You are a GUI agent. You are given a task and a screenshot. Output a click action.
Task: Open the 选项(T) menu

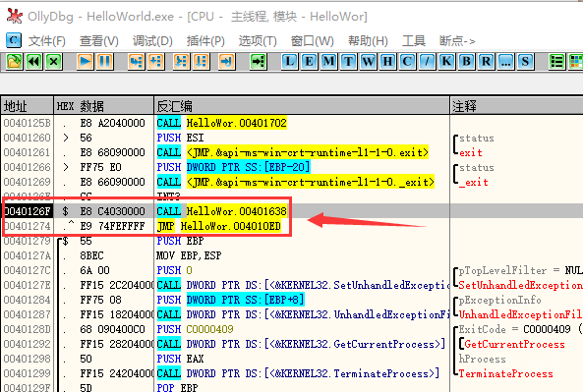click(258, 41)
